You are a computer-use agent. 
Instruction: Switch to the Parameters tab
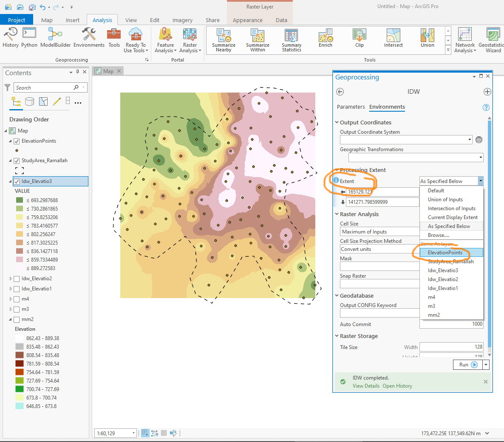tap(351, 107)
